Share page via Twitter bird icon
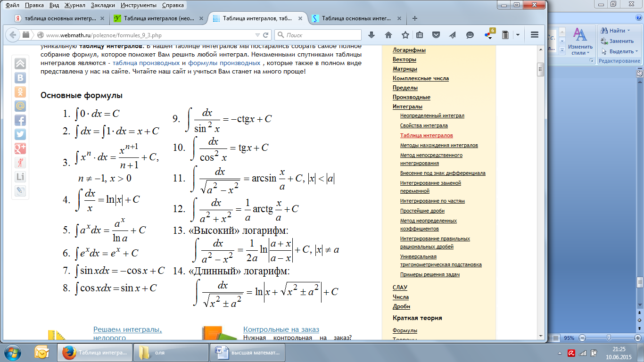Screen dimensions: 644x362 coord(20,134)
